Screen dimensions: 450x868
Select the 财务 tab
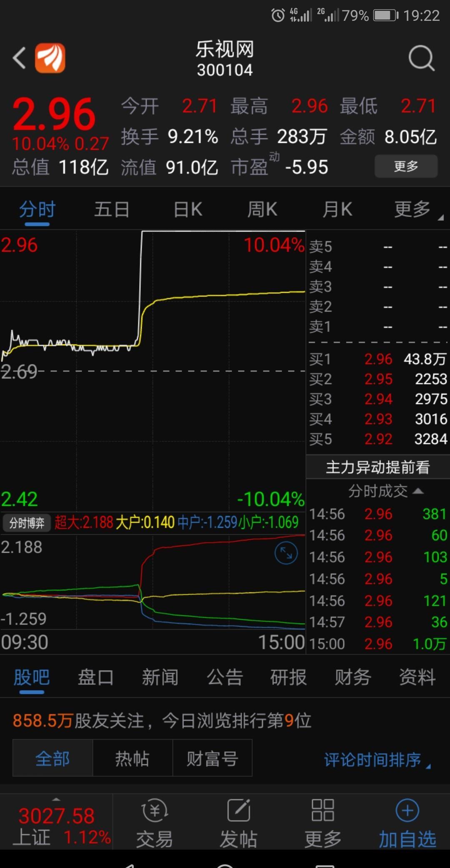[353, 677]
